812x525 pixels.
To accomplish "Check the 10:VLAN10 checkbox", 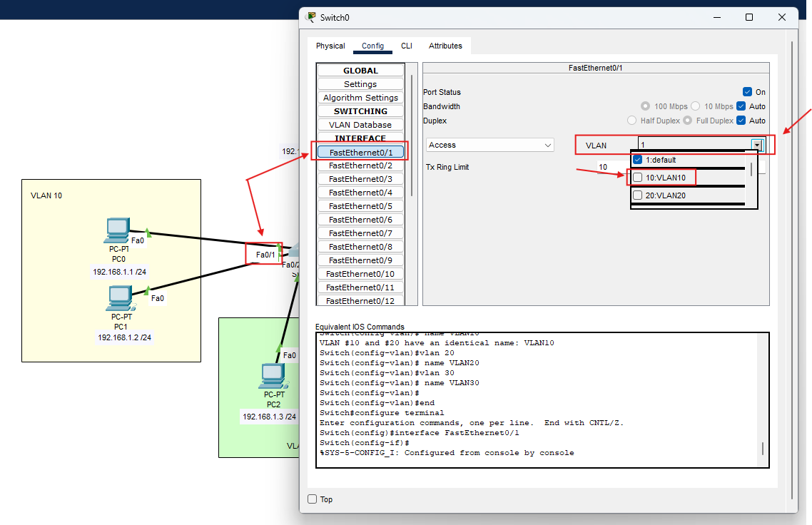I will pyautogui.click(x=637, y=177).
